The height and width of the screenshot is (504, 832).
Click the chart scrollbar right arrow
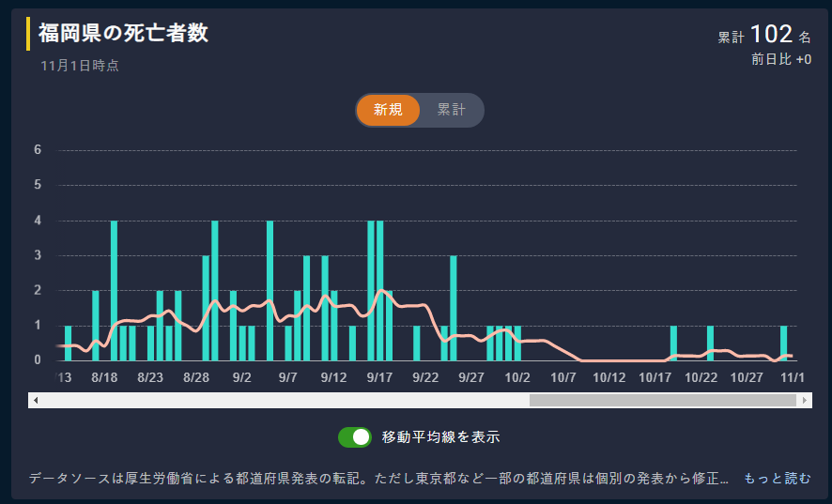tap(805, 400)
